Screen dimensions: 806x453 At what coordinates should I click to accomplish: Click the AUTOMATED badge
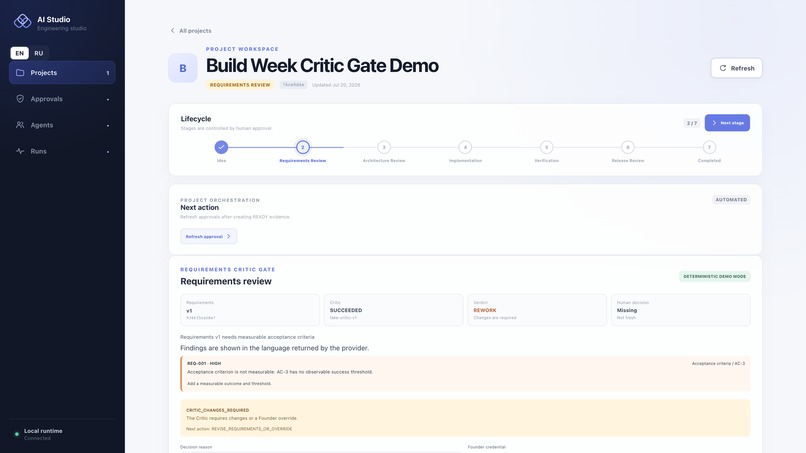[731, 200]
